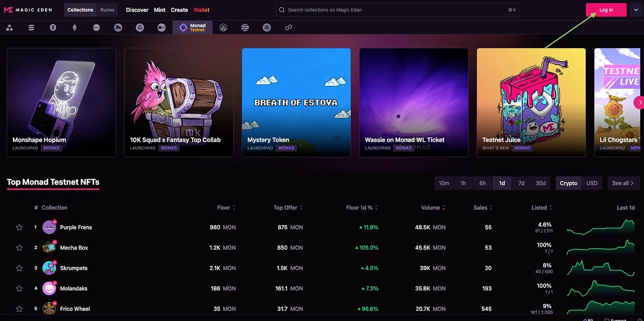Click the search magnifier icon
This screenshot has width=644, height=321.
pyautogui.click(x=282, y=10)
